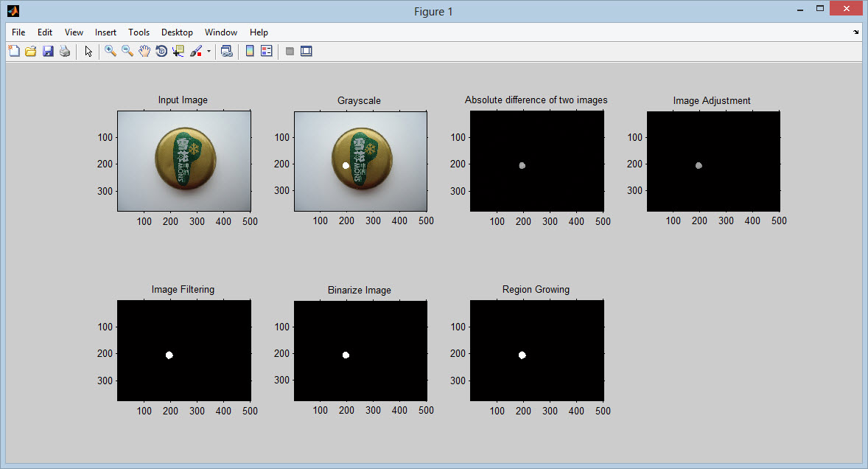The width and height of the screenshot is (868, 469).
Task: Insert a legend from the toolbar
Action: click(x=267, y=52)
